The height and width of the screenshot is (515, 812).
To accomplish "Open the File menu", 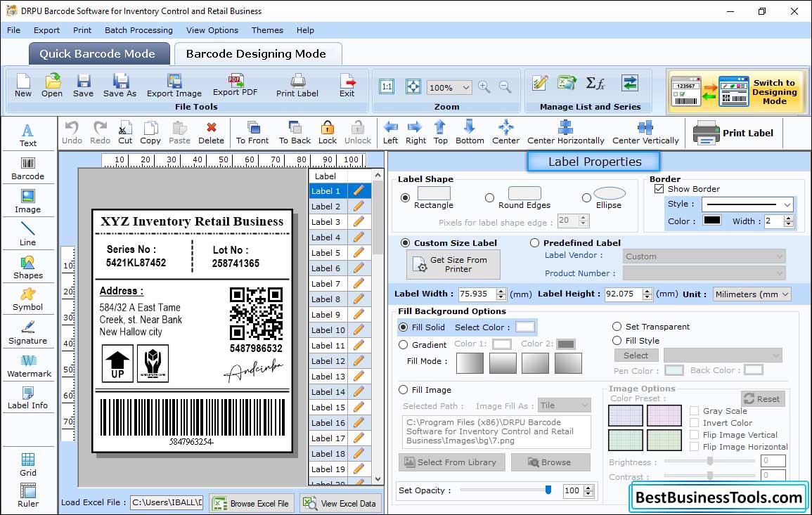I will coord(13,30).
